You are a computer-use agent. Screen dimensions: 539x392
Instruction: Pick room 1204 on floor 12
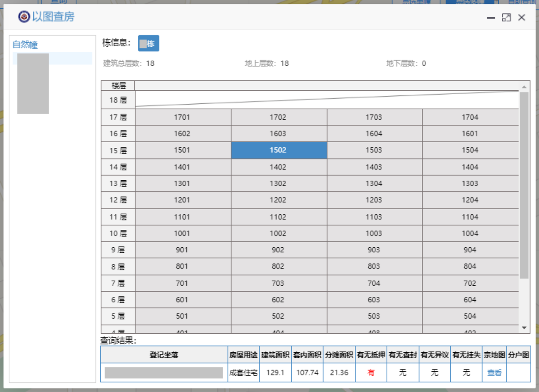(x=470, y=200)
